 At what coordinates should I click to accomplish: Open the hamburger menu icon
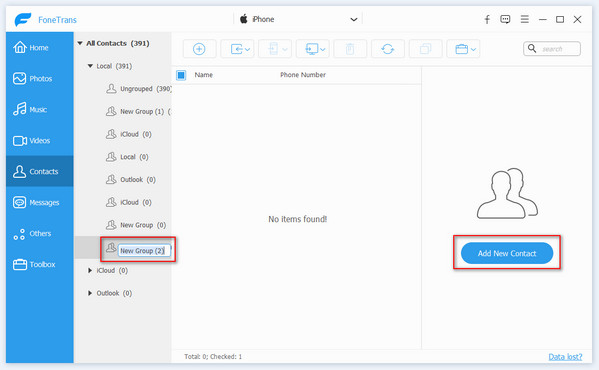[525, 19]
